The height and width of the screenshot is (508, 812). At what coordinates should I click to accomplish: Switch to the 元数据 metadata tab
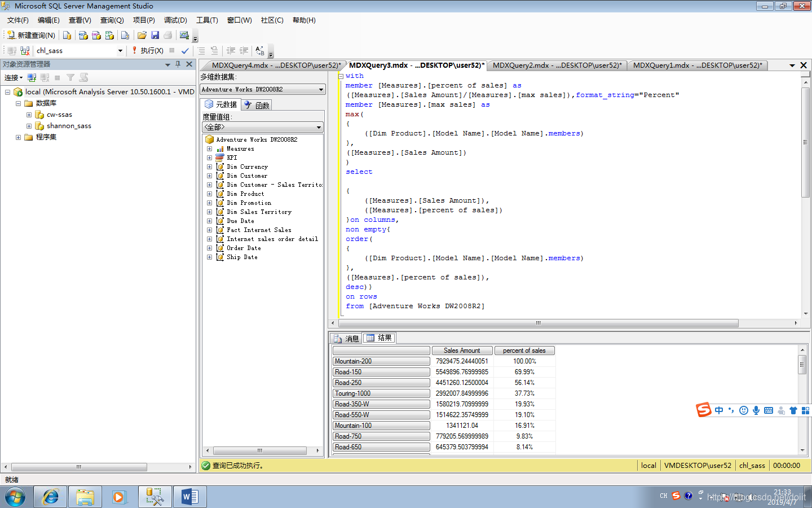[220, 104]
